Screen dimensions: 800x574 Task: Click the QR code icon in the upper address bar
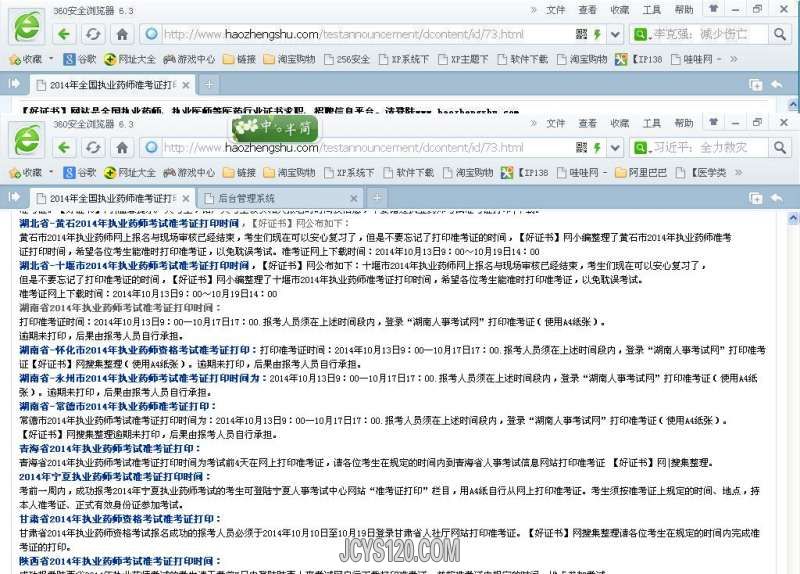tap(581, 34)
